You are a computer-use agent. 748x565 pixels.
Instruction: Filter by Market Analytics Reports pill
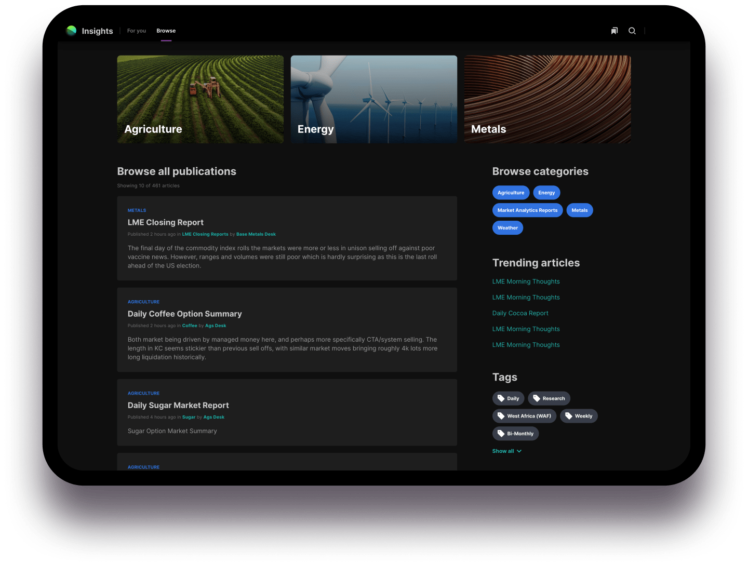(x=528, y=210)
